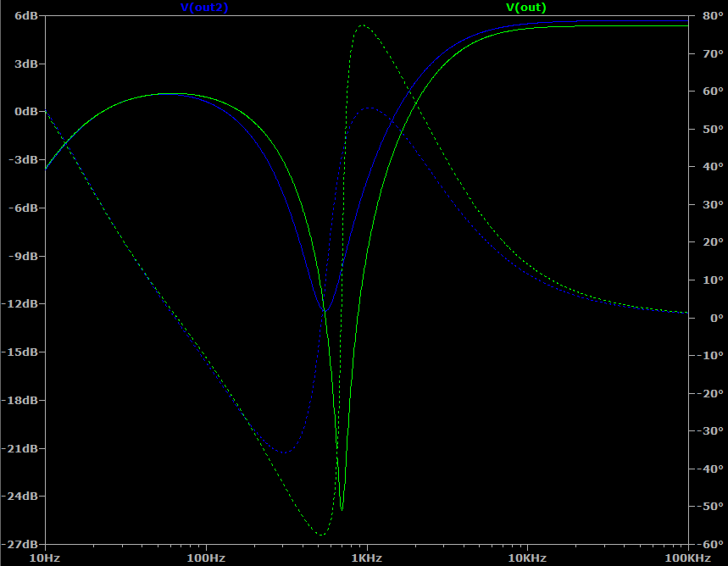
Task: Click the 6dB label on magnitude axis
Action: pos(25,16)
